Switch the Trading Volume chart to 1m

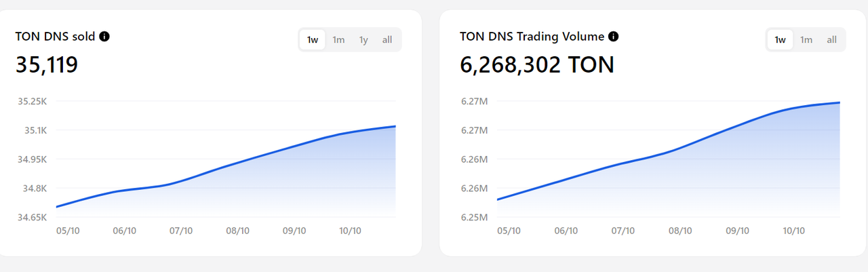point(806,40)
